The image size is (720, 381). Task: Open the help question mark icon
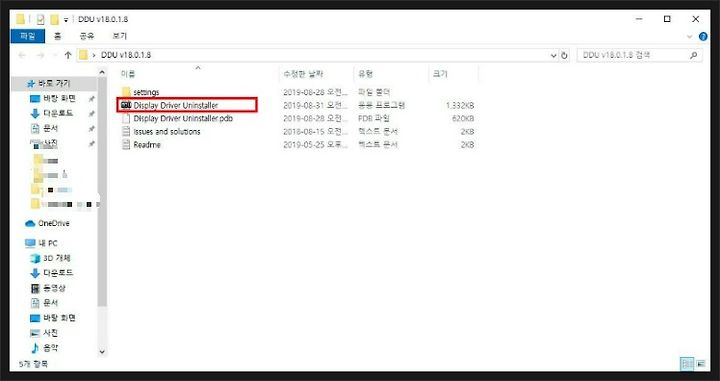click(x=703, y=37)
